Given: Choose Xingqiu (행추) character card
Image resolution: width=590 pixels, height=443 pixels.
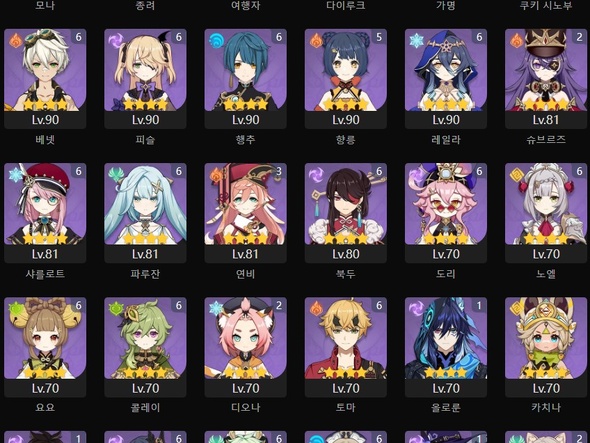Looking at the screenshot, I should pos(245,79).
